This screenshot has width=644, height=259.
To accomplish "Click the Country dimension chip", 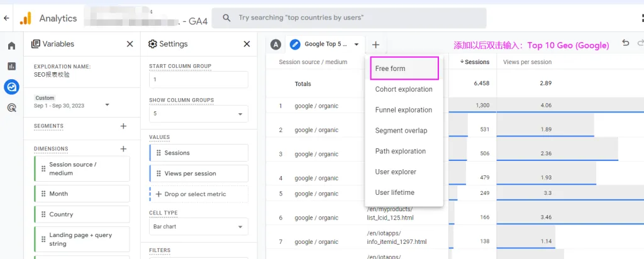I will click(x=82, y=214).
